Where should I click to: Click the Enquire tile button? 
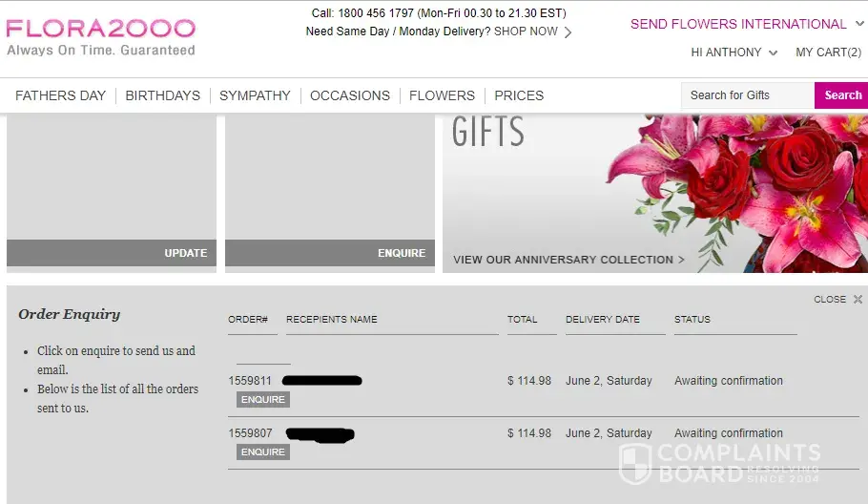pos(402,253)
